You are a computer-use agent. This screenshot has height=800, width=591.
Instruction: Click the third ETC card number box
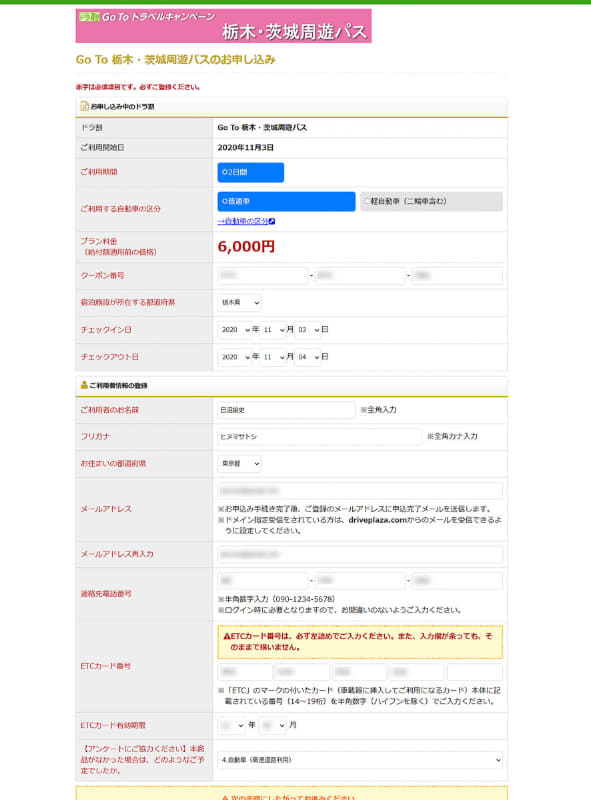click(x=360, y=672)
